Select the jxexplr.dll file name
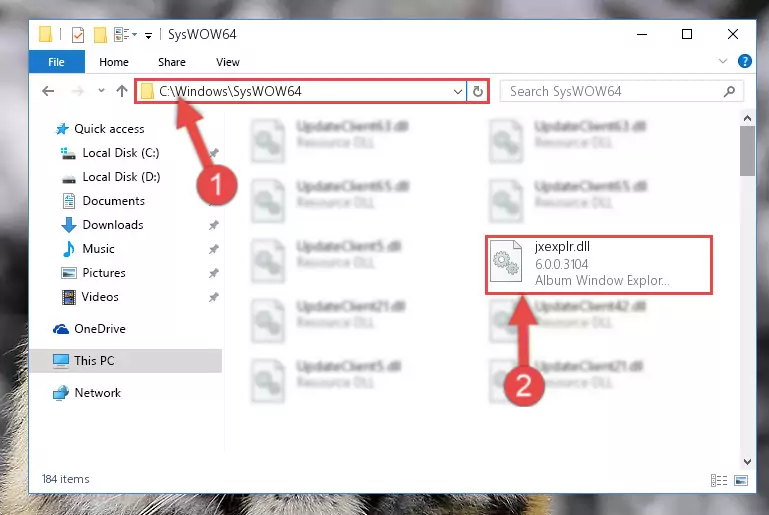 tap(562, 247)
